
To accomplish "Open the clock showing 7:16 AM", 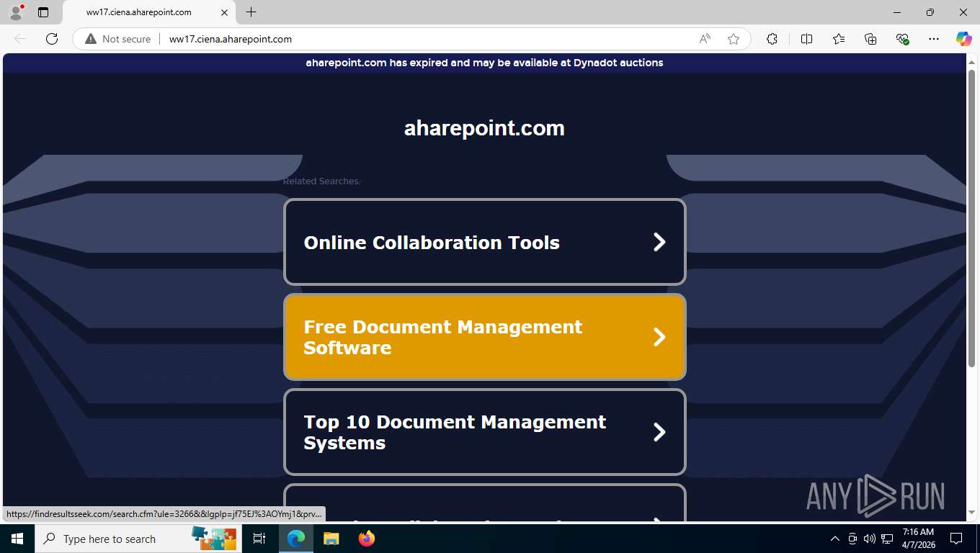I will pyautogui.click(x=918, y=539).
